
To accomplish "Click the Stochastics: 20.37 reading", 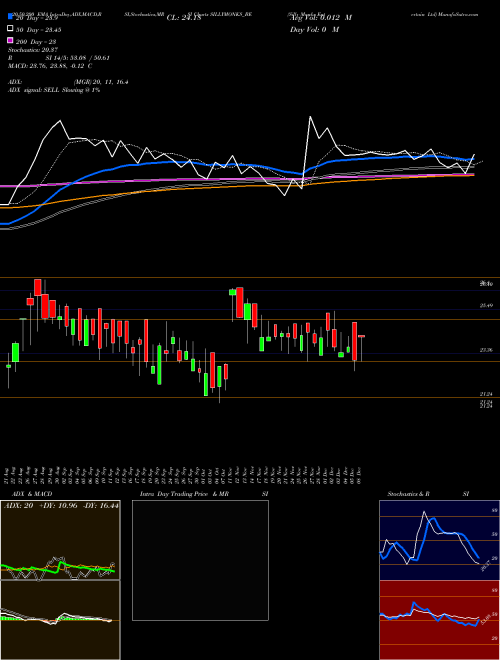I will [x=33, y=50].
